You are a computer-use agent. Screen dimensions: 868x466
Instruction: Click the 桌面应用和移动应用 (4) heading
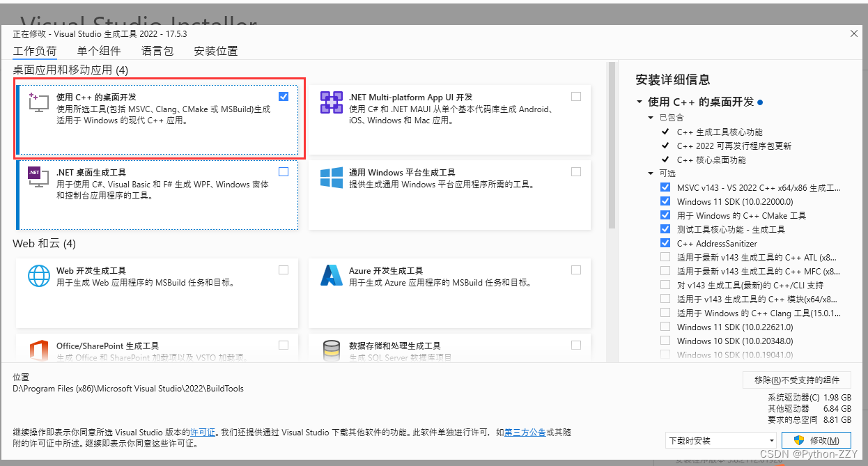click(x=70, y=70)
